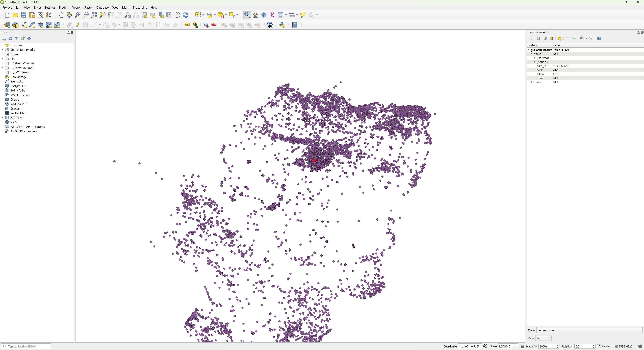Activate the Zoom In tool
Viewport: 644px width, 350px height.
pos(78,15)
